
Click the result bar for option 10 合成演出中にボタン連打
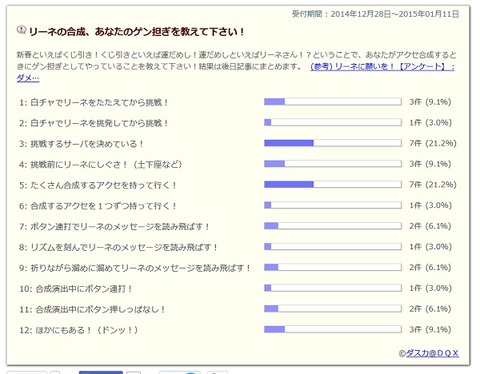click(333, 288)
